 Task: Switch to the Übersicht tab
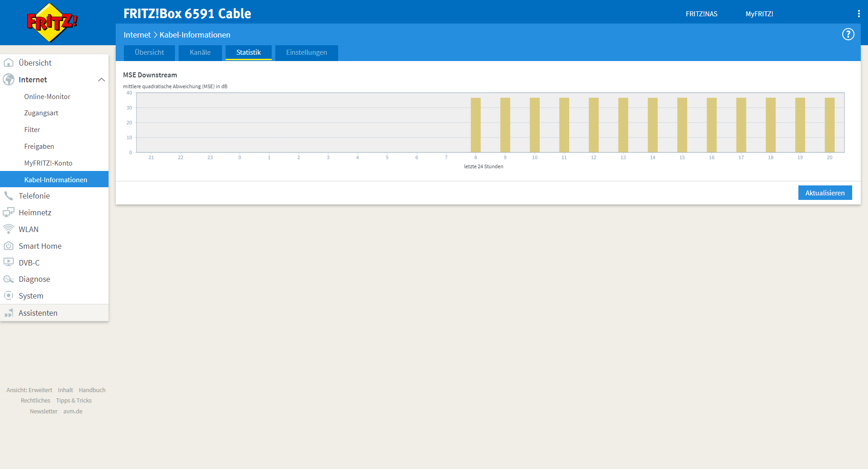coord(149,52)
